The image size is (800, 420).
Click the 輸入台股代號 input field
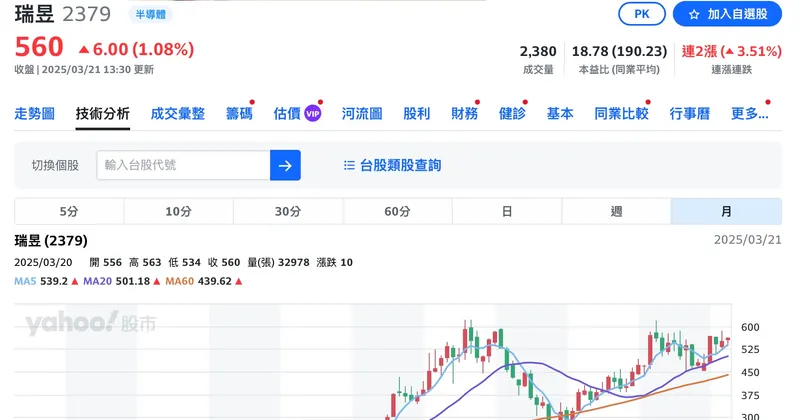pos(183,165)
